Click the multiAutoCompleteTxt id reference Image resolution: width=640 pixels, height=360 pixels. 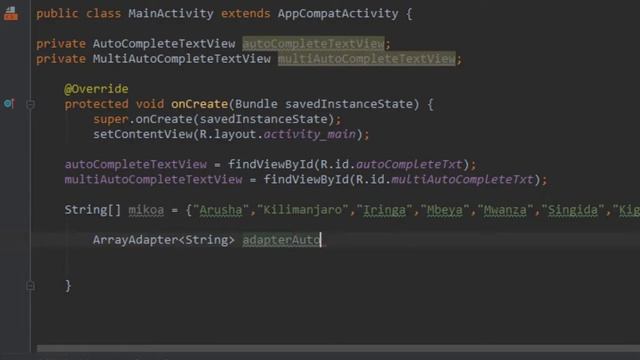point(462,180)
